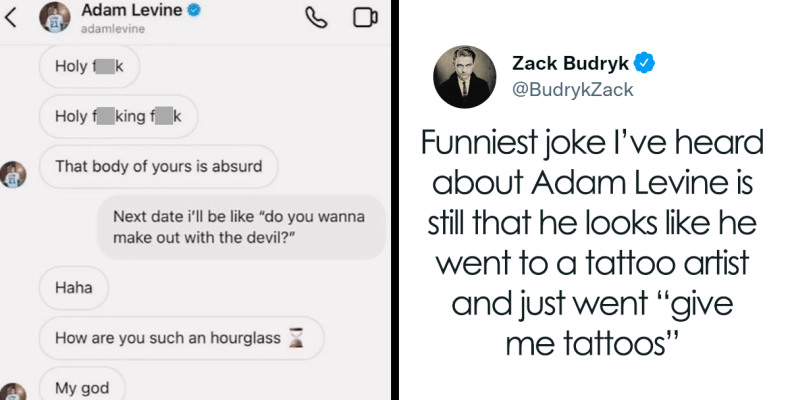Select the 'My god' message bubble

(x=82, y=387)
